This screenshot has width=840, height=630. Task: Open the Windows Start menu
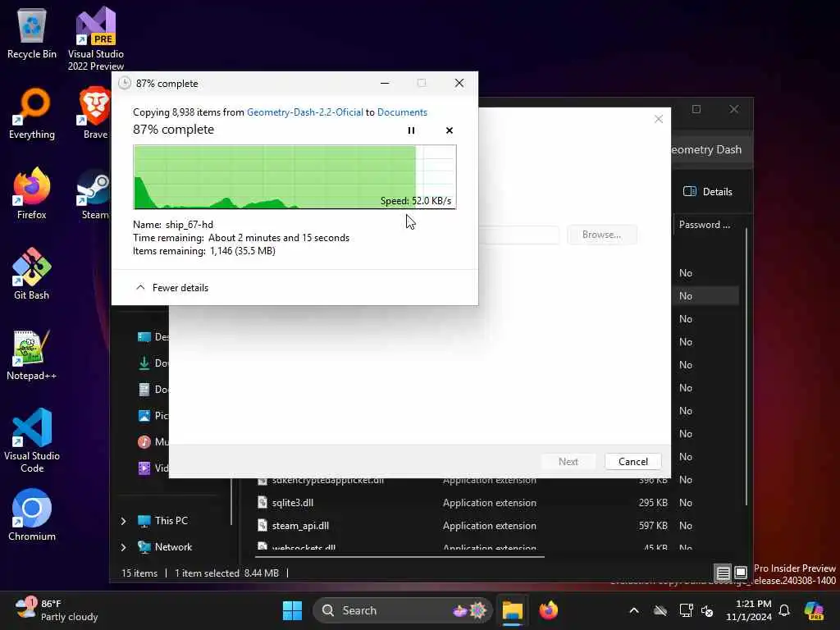point(292,610)
